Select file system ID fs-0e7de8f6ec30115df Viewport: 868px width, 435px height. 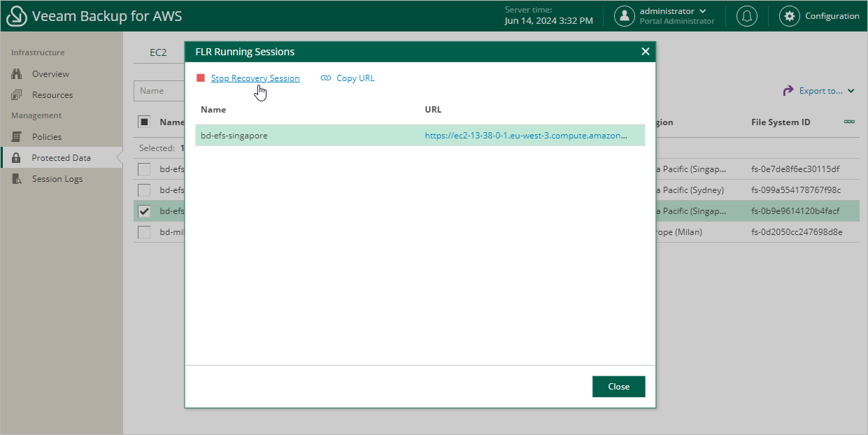795,169
